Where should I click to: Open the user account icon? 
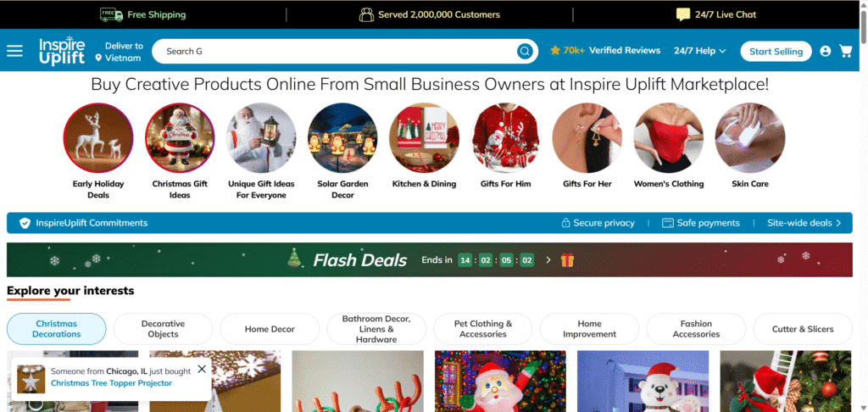(x=826, y=52)
